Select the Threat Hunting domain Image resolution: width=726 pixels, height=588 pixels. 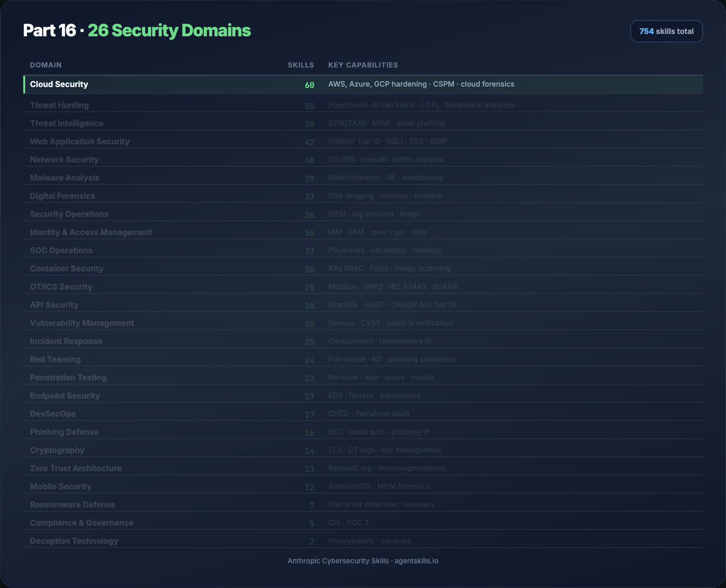tap(59, 105)
